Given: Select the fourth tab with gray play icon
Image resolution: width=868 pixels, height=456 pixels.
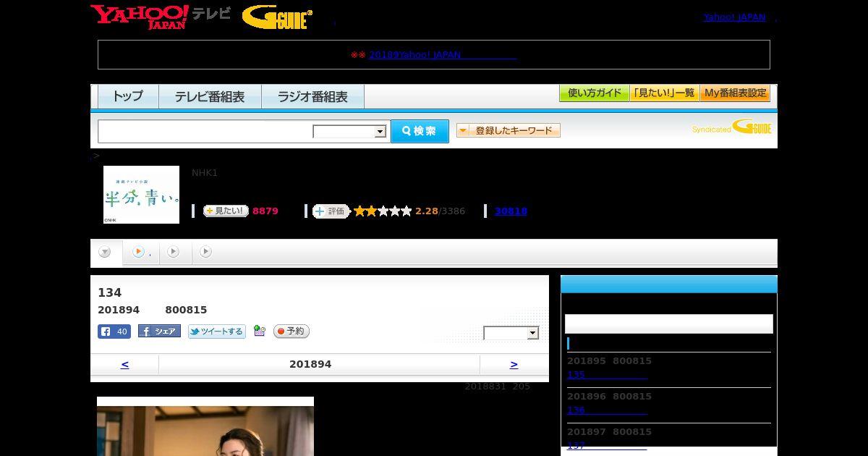Looking at the screenshot, I should coord(206,252).
